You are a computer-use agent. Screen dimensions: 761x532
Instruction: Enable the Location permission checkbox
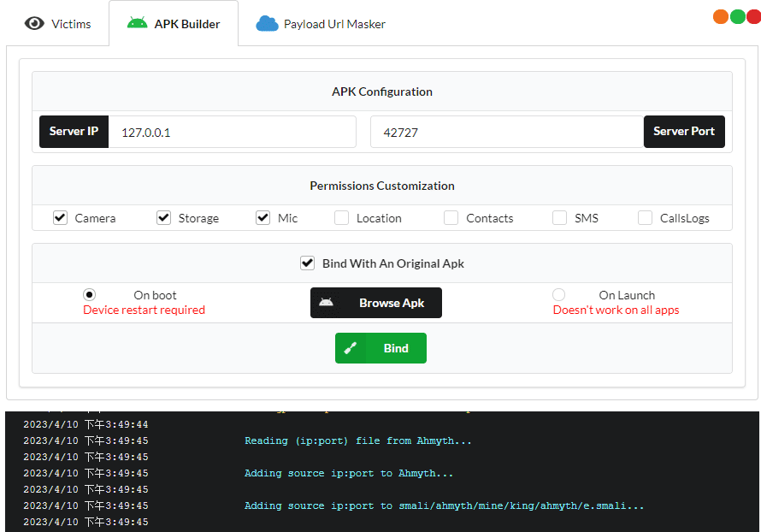point(341,218)
